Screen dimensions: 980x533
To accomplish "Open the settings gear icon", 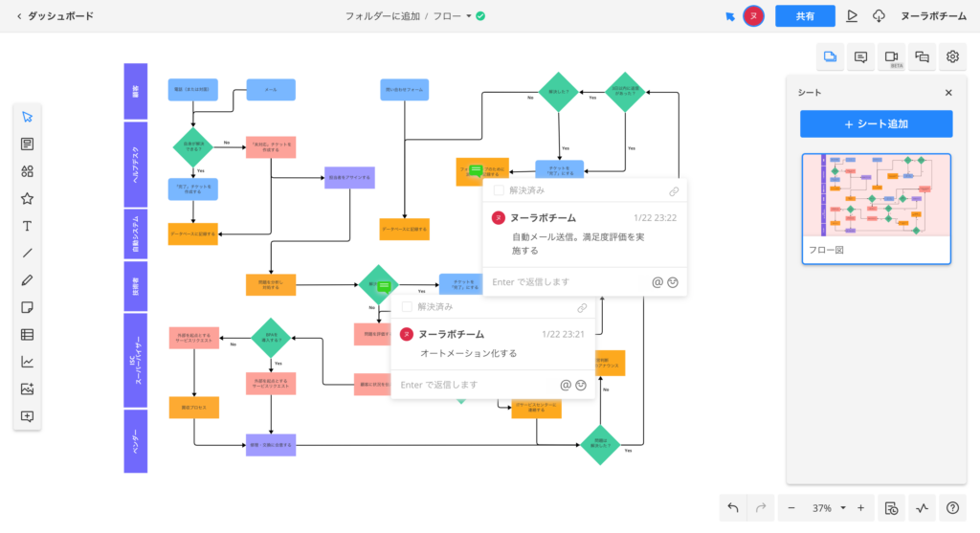I will click(952, 57).
